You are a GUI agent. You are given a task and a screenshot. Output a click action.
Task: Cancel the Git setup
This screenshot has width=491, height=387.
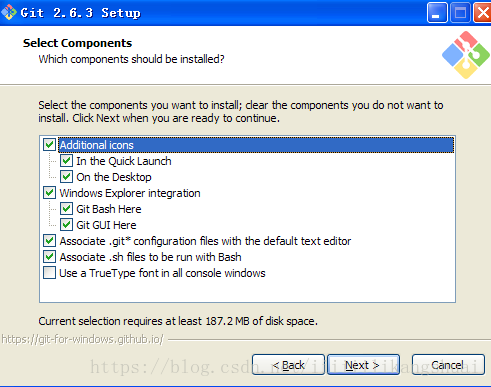click(x=448, y=365)
